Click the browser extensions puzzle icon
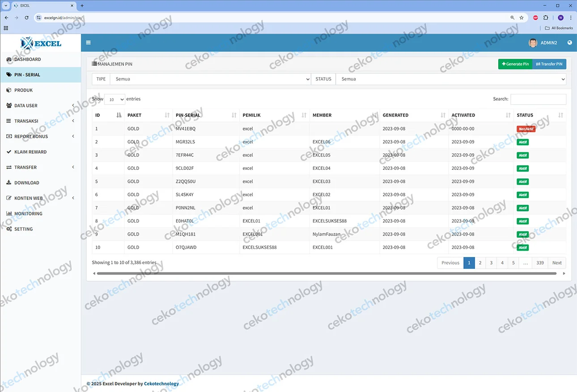 (x=546, y=17)
